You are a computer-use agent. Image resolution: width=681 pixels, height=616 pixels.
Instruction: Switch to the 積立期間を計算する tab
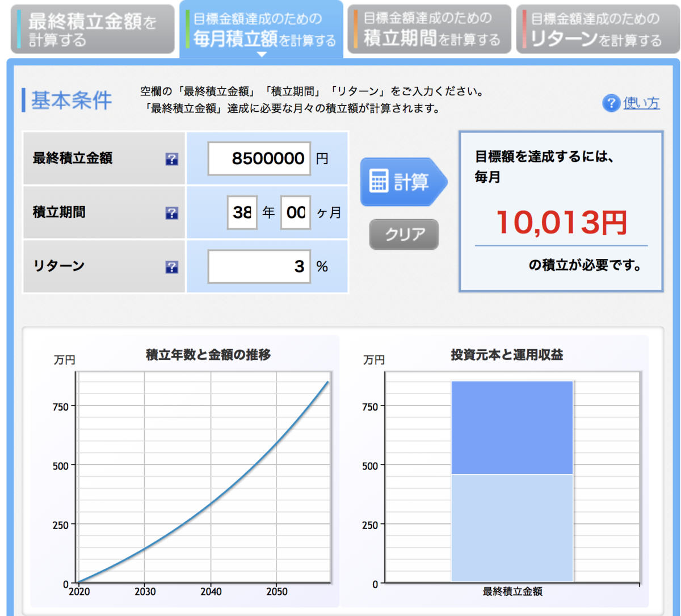click(429, 30)
